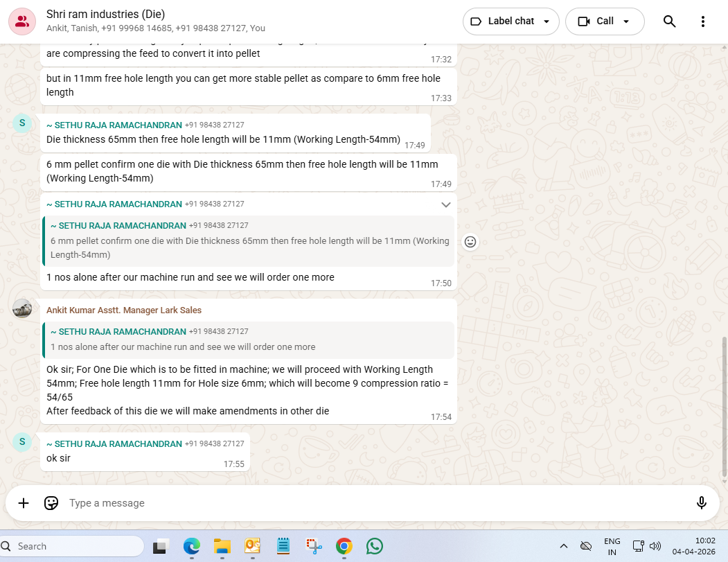Open WhatsApp from the taskbar
Image resolution: width=728 pixels, height=562 pixels.
[375, 546]
